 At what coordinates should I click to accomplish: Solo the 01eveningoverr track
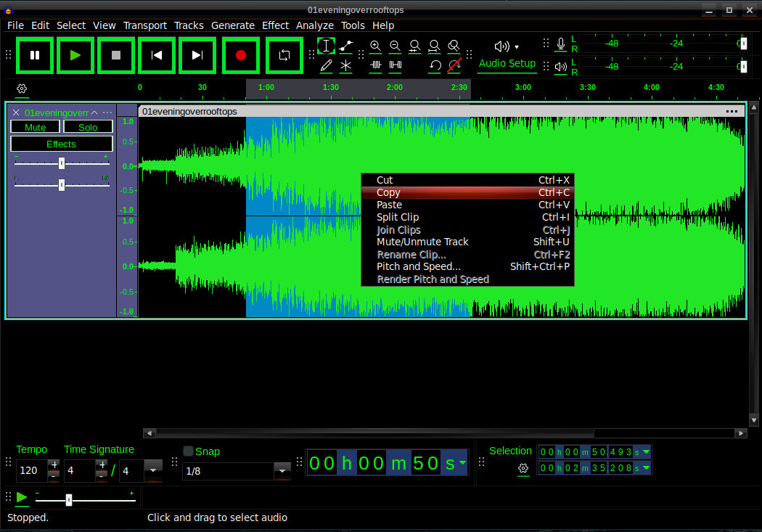[88, 127]
